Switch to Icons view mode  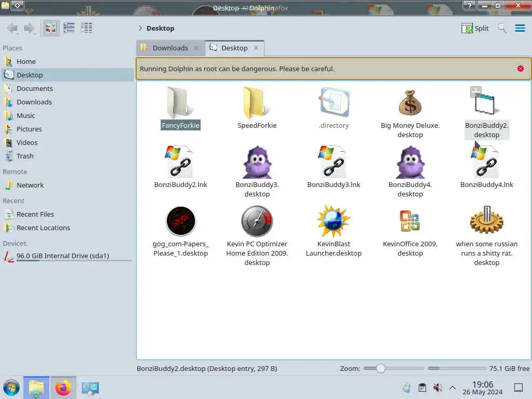(51, 28)
